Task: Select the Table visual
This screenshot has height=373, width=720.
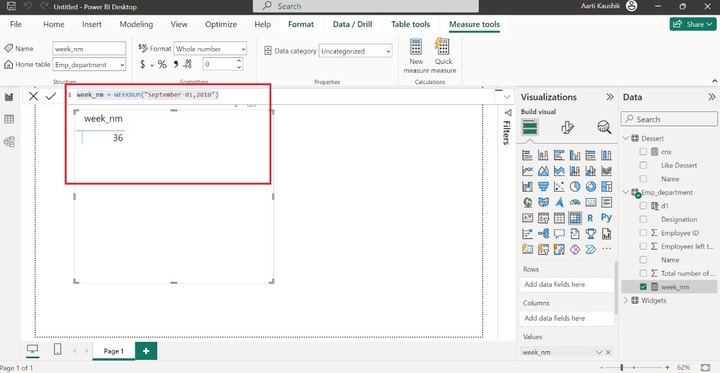Action: click(559, 218)
